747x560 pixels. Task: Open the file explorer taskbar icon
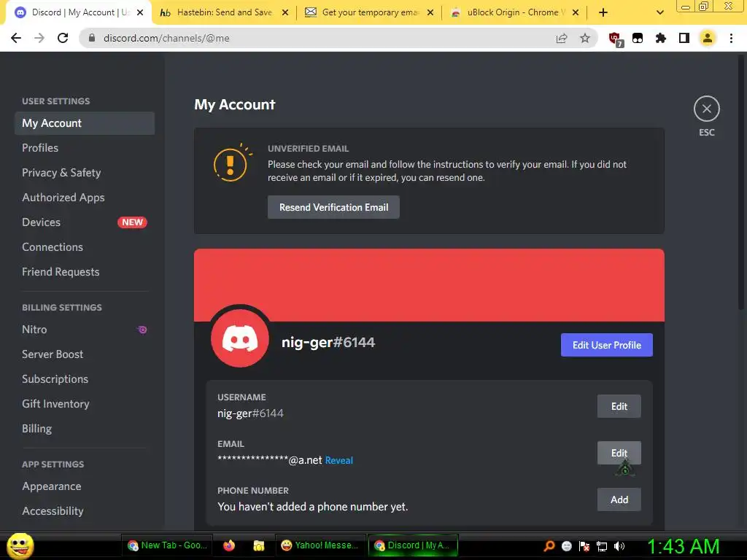coord(259,545)
